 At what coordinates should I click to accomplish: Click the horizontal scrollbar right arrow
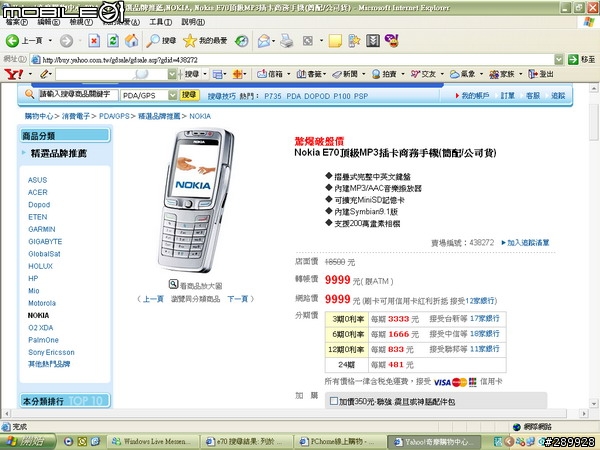(584, 413)
